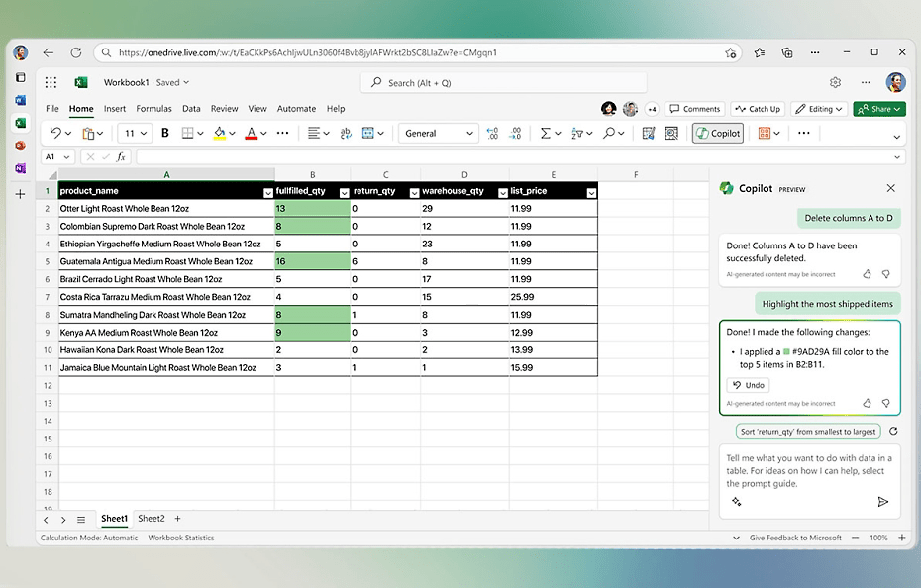921x588 pixels.
Task: Click the green Share button
Action: 878,109
